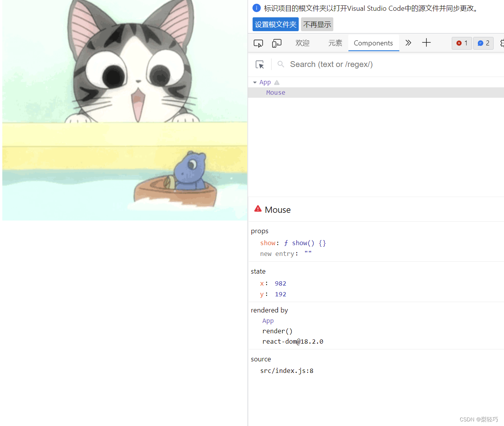Click the blue issues counter badge
Viewport: 504px width, 426px height.
(483, 43)
